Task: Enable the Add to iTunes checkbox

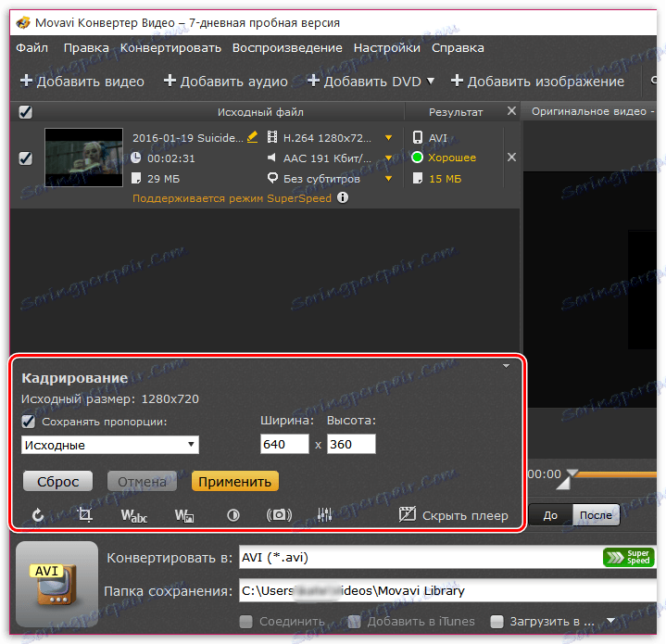Action: 354,622
